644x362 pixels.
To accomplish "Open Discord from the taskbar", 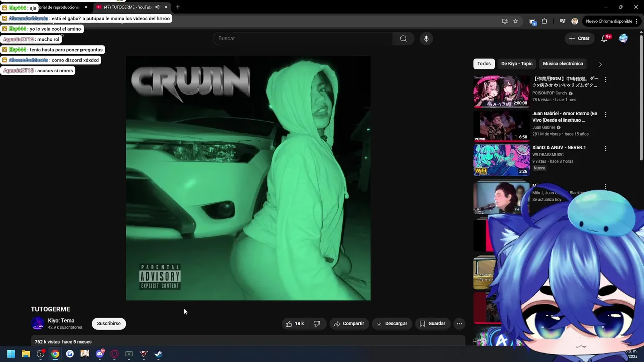I will pos(100,354).
